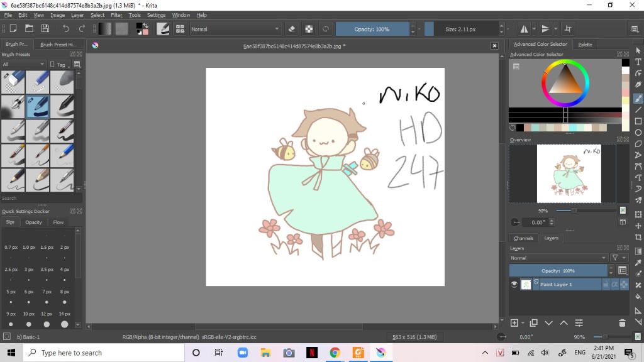
Task: Open the brush editor settings
Action: (163, 29)
